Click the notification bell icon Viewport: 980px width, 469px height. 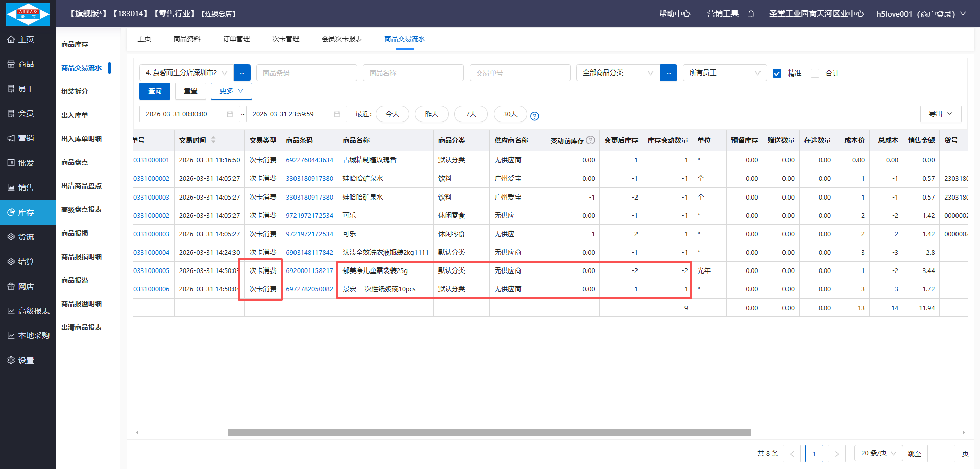click(751, 14)
